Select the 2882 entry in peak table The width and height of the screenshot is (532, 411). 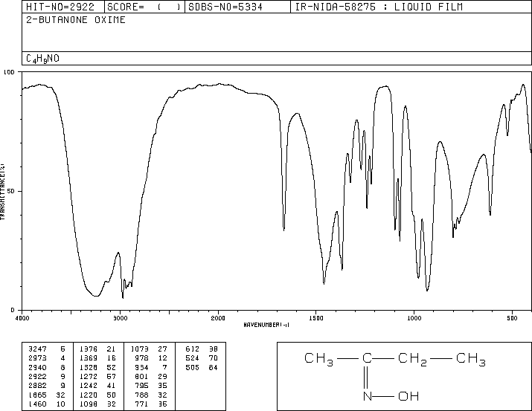point(47,386)
